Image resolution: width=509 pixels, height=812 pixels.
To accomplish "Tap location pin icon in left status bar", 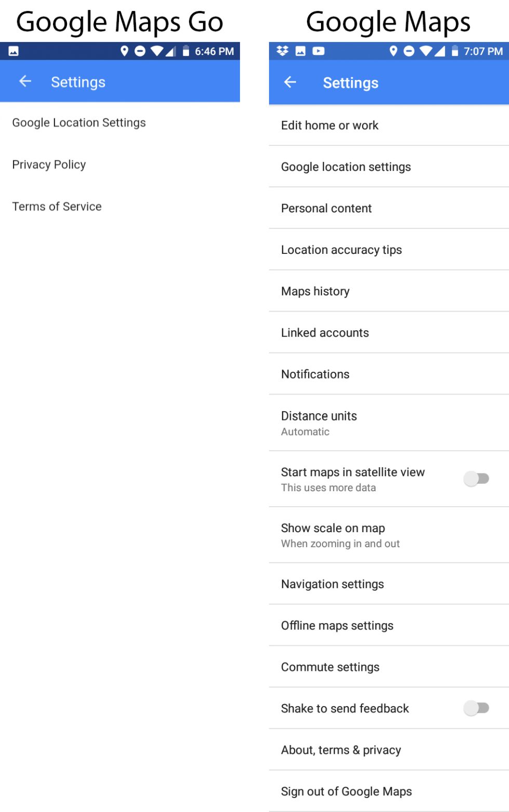I will (124, 51).
